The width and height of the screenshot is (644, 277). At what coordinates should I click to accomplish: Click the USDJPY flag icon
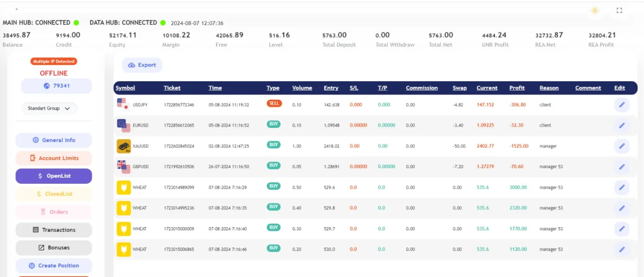coord(123,105)
